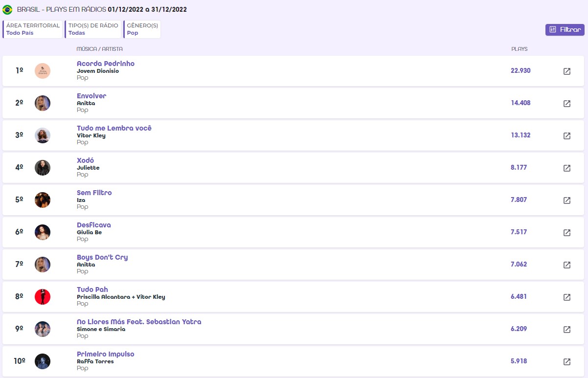Click the 5º ranking position
This screenshot has height=378, width=588.
point(20,200)
